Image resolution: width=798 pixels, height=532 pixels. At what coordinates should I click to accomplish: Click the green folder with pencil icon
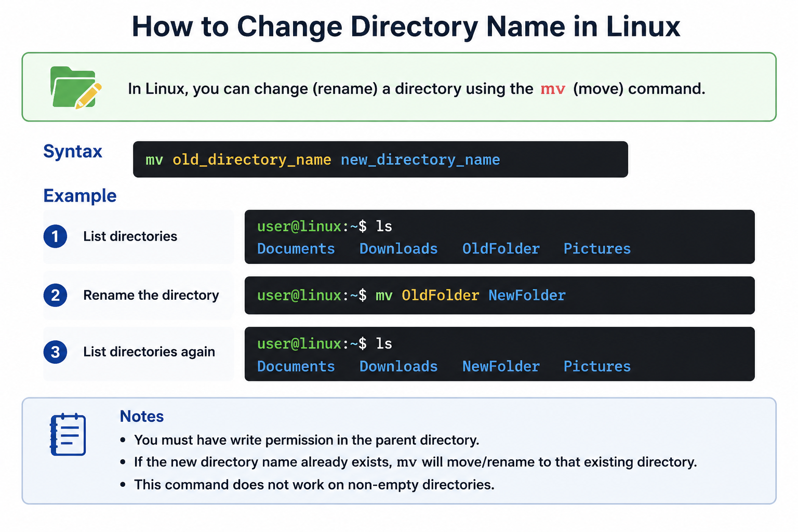[76, 87]
